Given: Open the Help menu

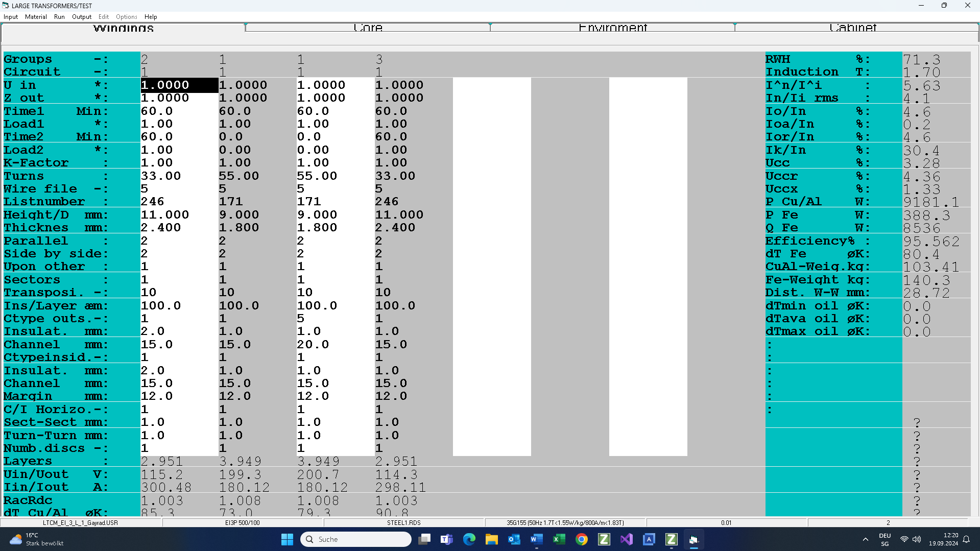Looking at the screenshot, I should [151, 17].
